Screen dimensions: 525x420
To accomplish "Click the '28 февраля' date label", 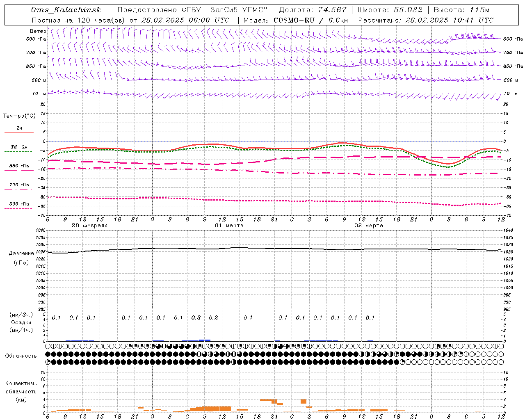I will coord(90,226).
